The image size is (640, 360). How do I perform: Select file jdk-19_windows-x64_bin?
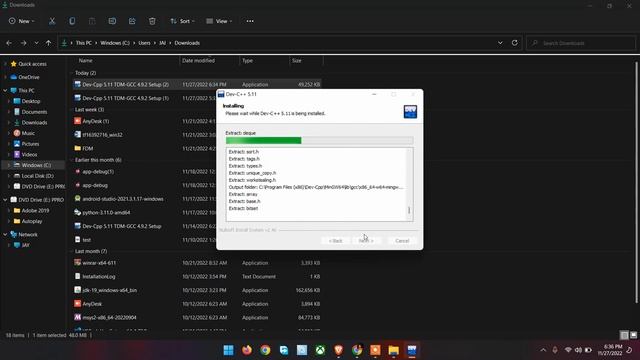point(109,290)
